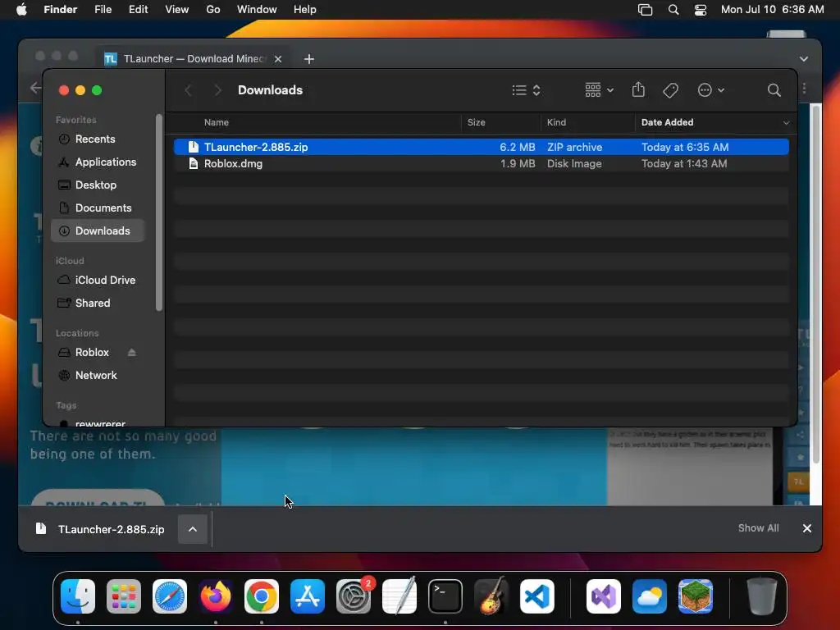
Task: Expand options arrow for downloaded TLauncher file
Action: pos(193,529)
